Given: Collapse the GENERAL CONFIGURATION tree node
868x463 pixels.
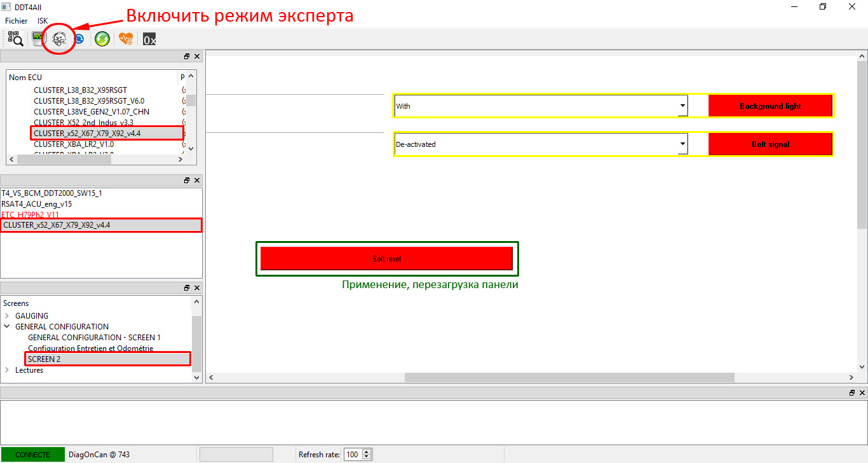Looking at the screenshot, I should pyautogui.click(x=7, y=326).
